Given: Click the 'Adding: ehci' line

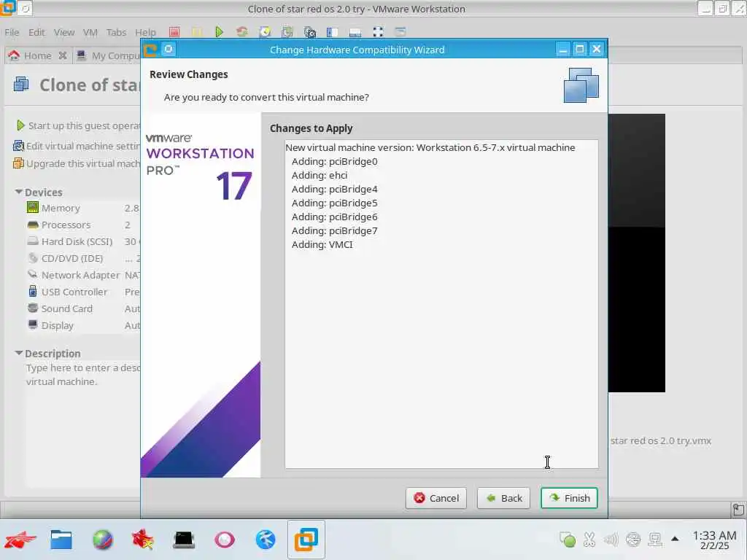Looking at the screenshot, I should (320, 175).
